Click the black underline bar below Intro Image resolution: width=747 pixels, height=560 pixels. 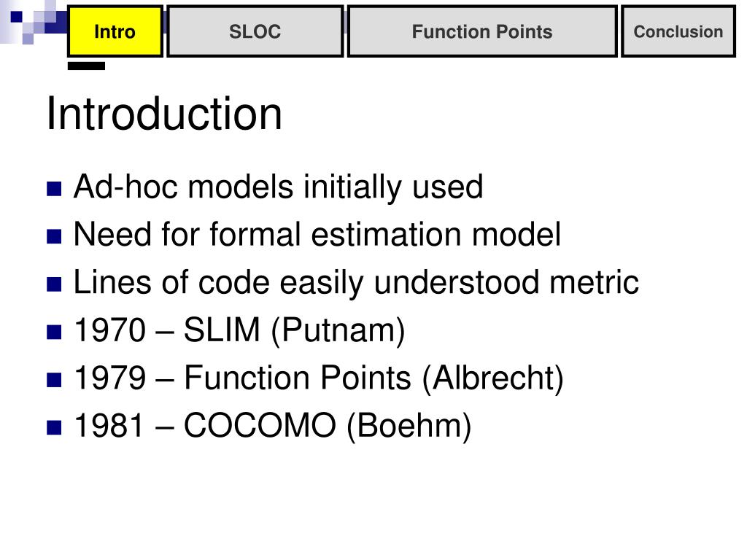tap(86, 66)
